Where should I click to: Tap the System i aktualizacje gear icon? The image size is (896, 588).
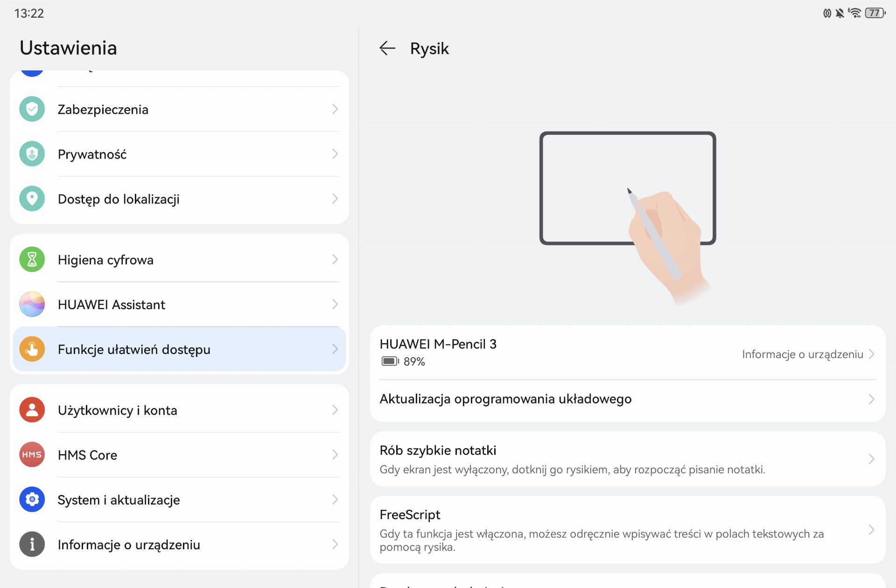(32, 499)
